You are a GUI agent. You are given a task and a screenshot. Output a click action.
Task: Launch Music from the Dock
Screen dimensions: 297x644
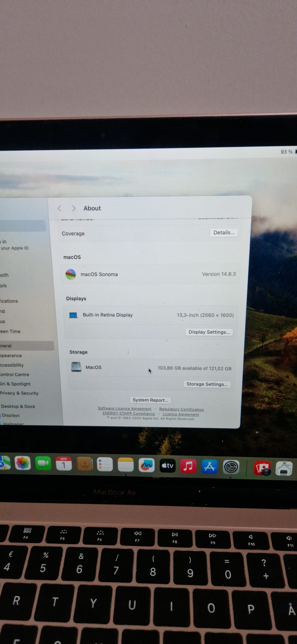point(188,466)
